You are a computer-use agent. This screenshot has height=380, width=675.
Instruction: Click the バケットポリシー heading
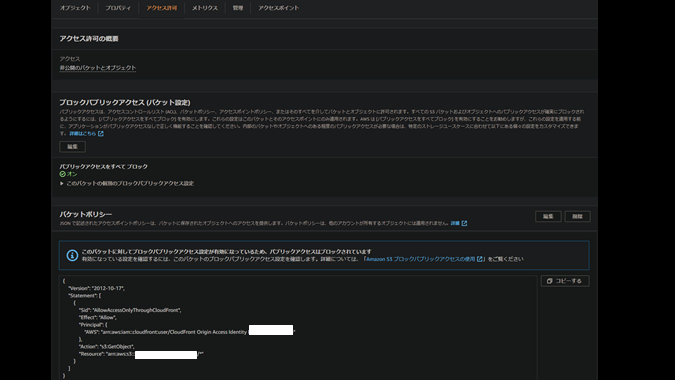point(86,214)
